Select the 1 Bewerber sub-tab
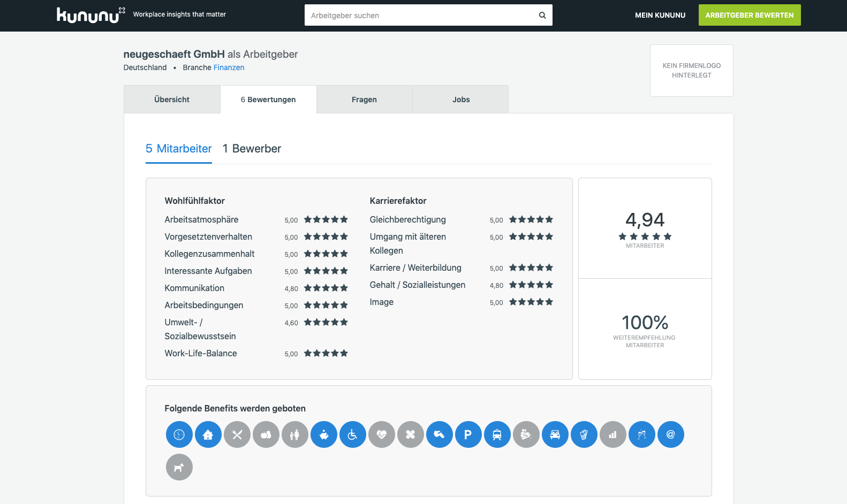This screenshot has height=504, width=847. 252,149
